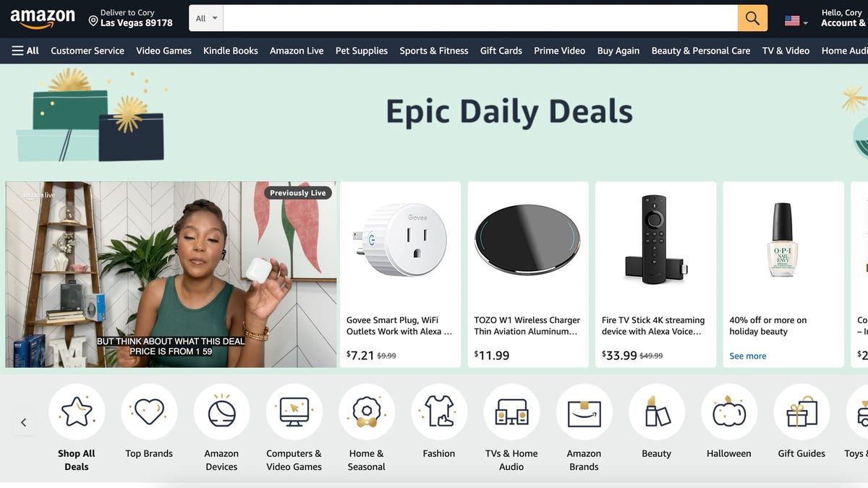
Task: Click the orange search magnifier button
Action: 752,18
